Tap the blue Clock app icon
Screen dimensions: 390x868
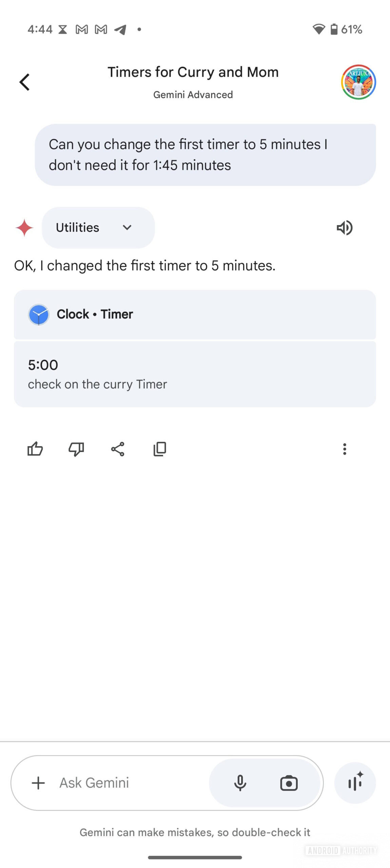coord(39,314)
